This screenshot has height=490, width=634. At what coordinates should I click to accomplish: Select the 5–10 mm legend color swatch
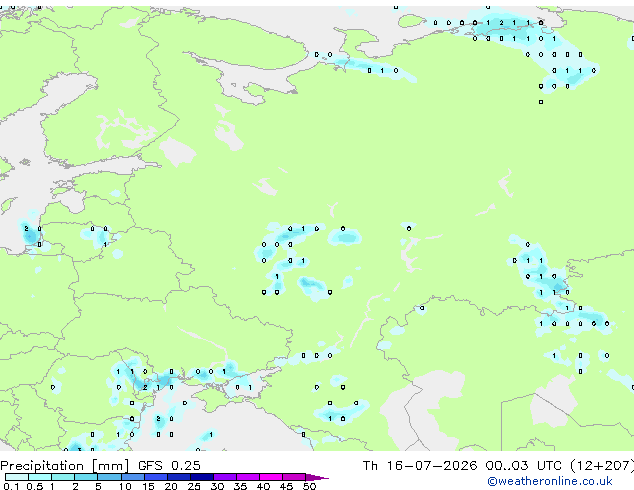(x=109, y=477)
